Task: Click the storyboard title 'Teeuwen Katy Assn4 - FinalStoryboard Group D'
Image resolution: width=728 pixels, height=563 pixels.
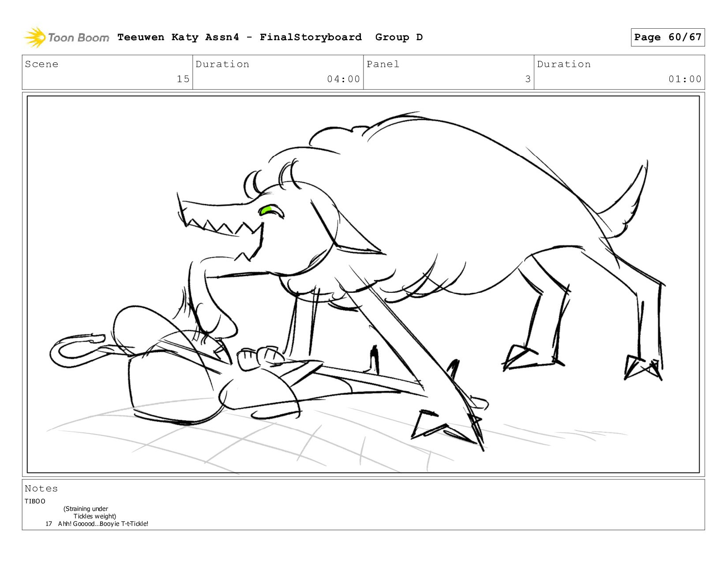Action: tap(270, 37)
